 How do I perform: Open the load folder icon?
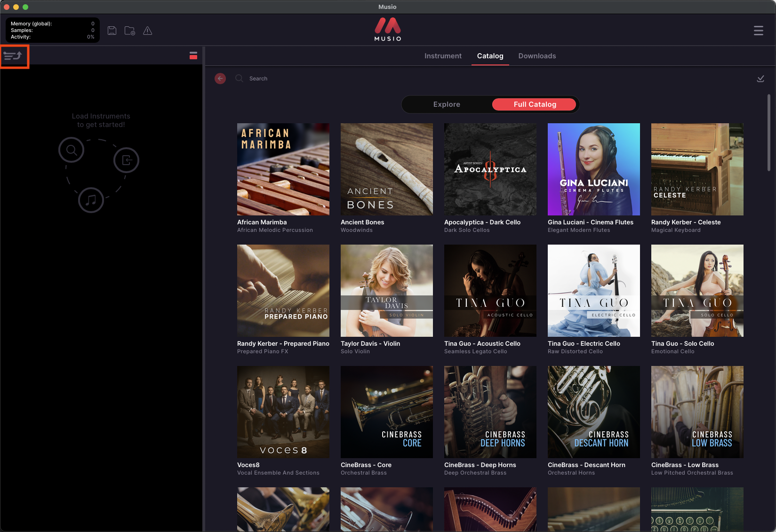coord(130,31)
